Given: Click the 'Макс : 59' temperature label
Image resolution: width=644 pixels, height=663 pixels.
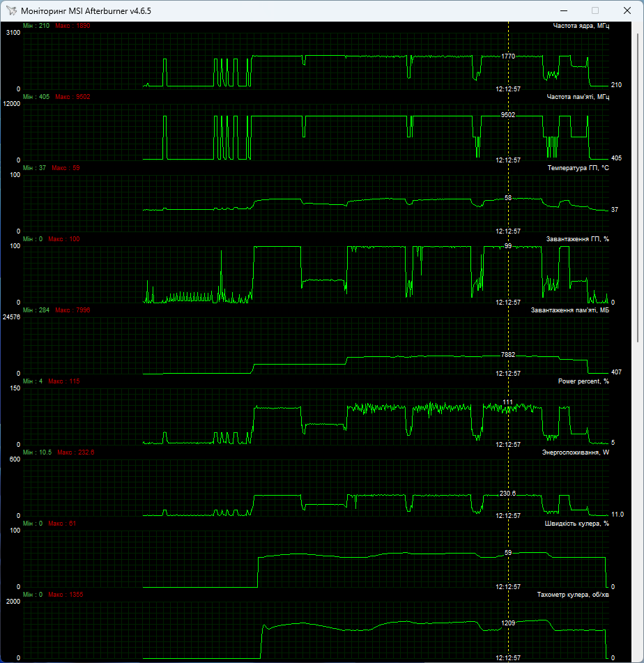Looking at the screenshot, I should click(x=66, y=168).
